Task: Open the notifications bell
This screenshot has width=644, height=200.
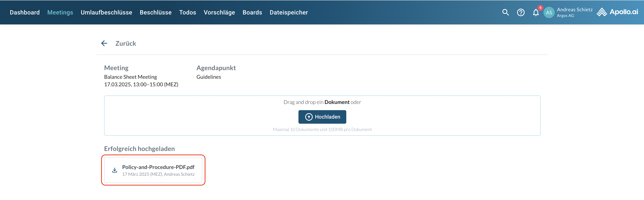Action: click(x=536, y=12)
